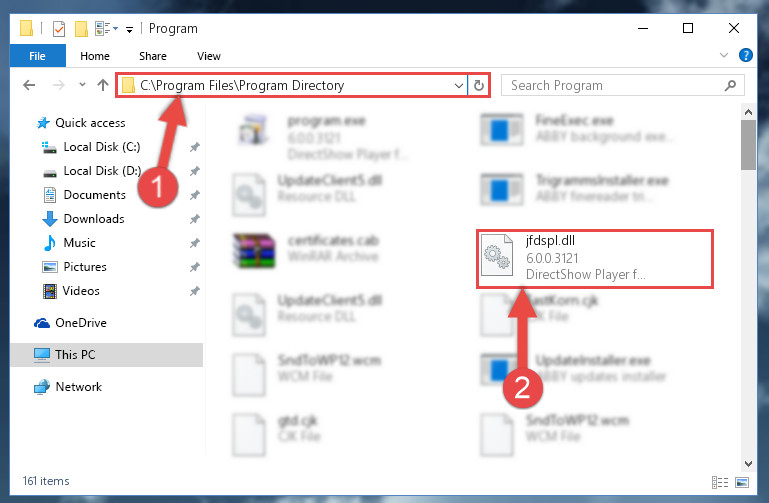Unpin Documents using its pin icon

coord(195,195)
